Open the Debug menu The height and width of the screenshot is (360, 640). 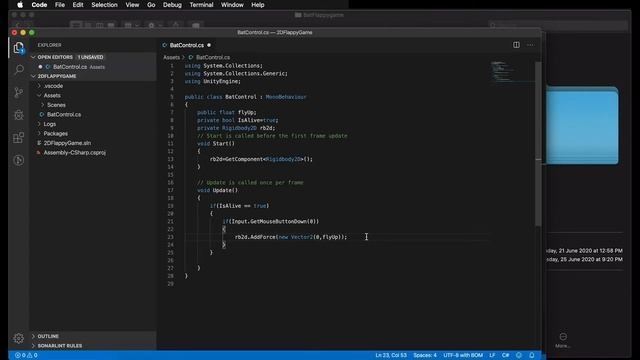(x=172, y=5)
